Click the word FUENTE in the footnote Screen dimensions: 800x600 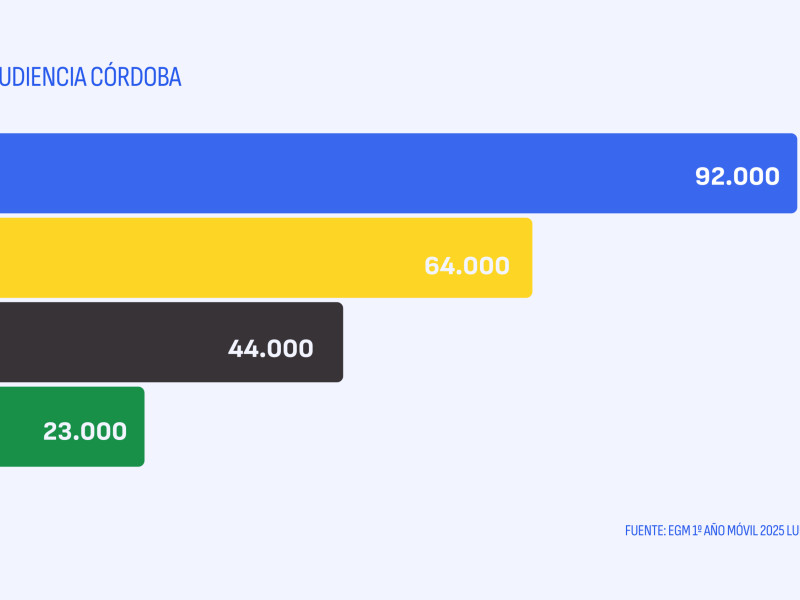click(x=644, y=531)
